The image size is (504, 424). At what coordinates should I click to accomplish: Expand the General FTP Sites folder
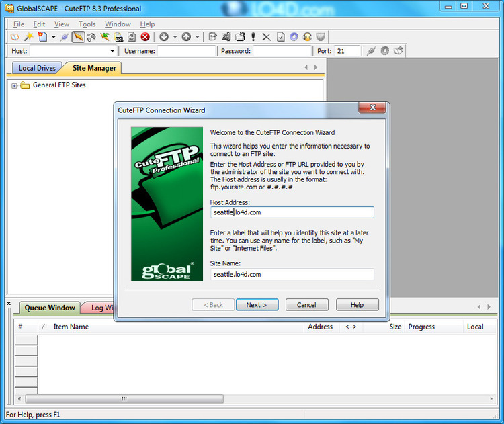[14, 86]
